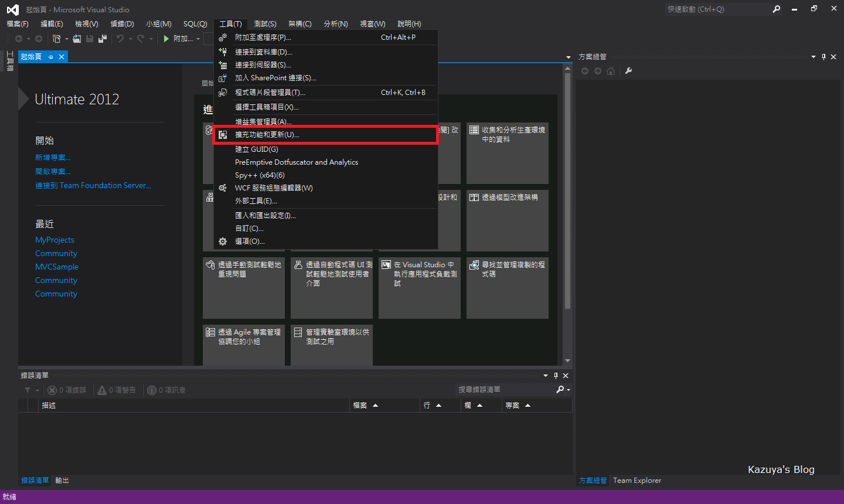Image resolution: width=844 pixels, height=504 pixels.
Task: Sort error list by 描述 column header
Action: coord(195,406)
